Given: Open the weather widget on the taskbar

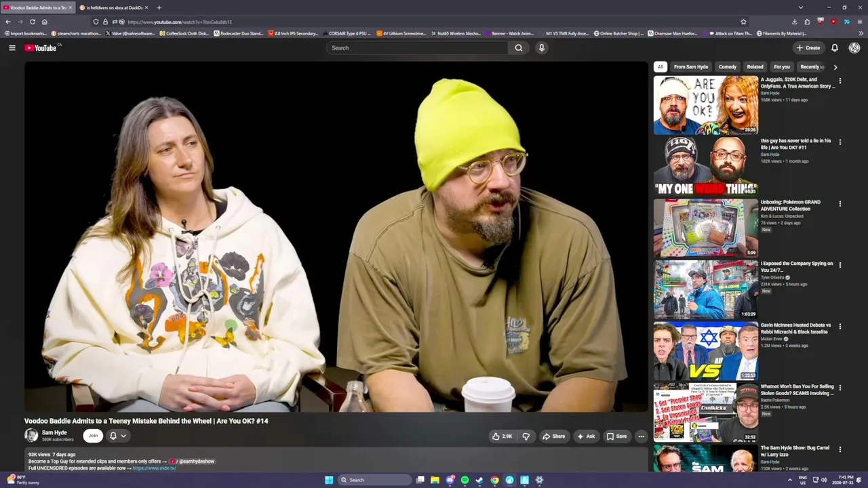Looking at the screenshot, I should point(24,480).
